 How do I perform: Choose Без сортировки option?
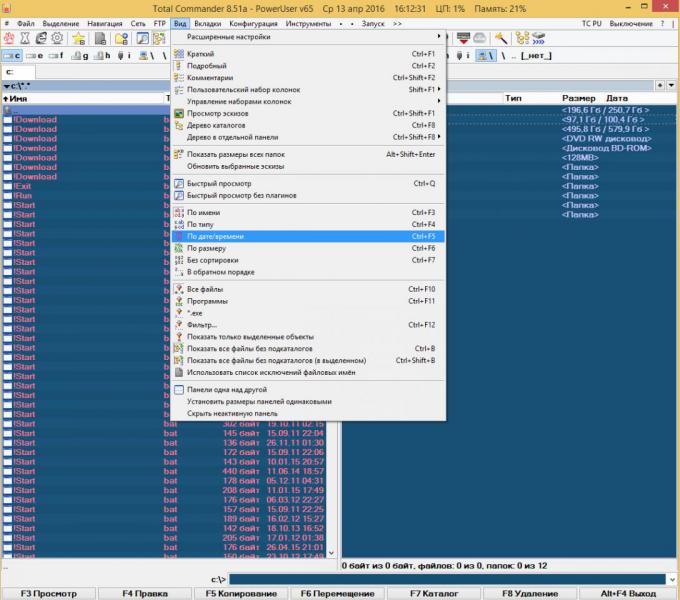pos(308,260)
